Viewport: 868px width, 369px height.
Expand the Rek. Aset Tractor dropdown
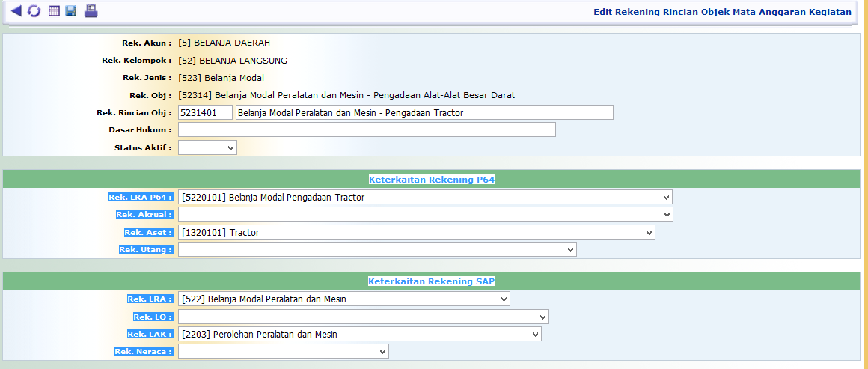pos(416,233)
